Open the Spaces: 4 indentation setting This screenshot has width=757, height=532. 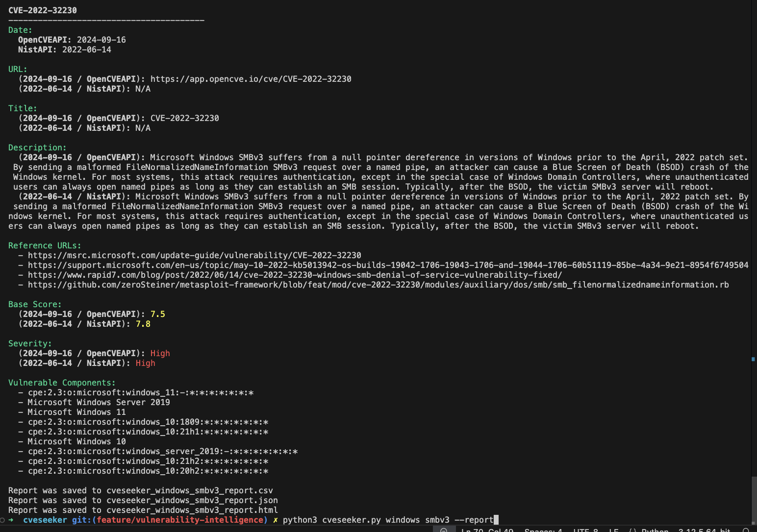543,530
